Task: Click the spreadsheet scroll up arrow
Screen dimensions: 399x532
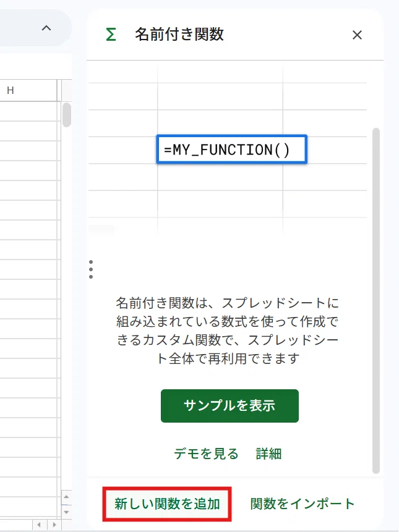Action: click(66, 497)
